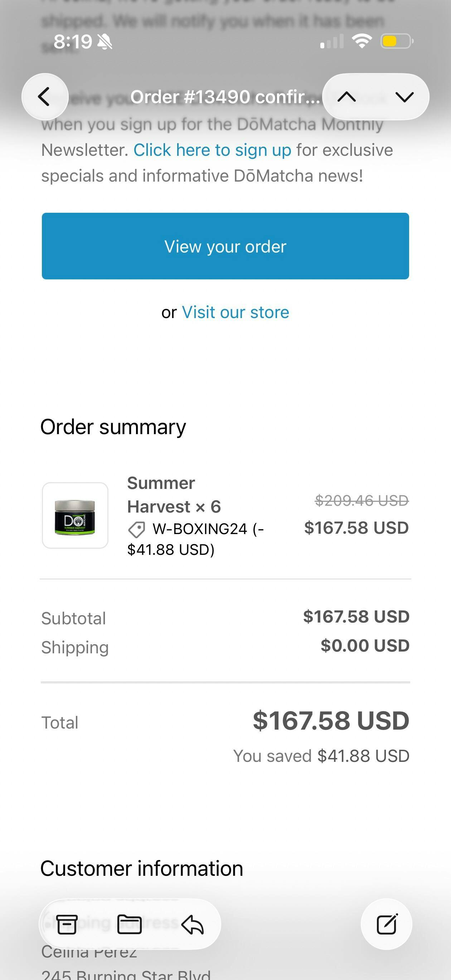Go to previous email with up chevron
Image resolution: width=451 pixels, height=980 pixels.
tap(346, 97)
